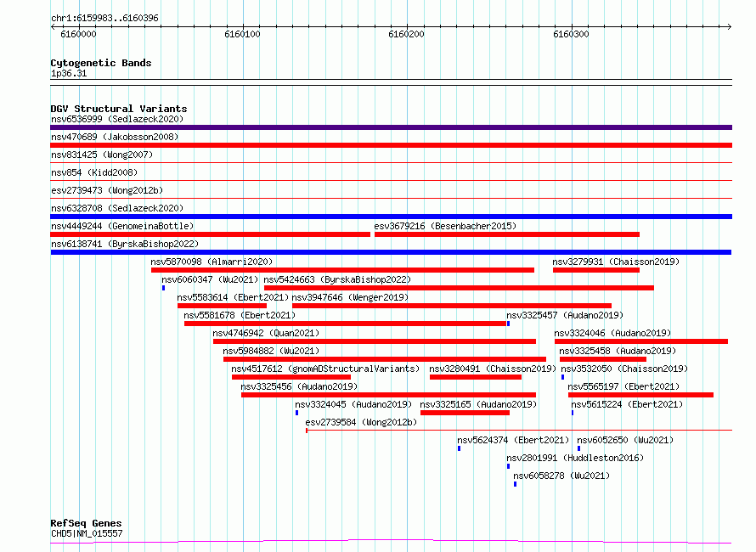Select the DGV Structural Variants track title
This screenshot has height=552, width=756.
click(x=119, y=109)
